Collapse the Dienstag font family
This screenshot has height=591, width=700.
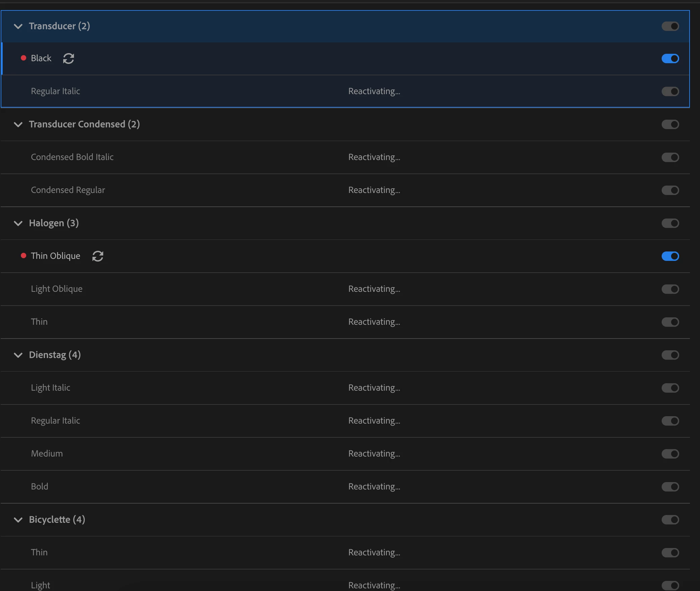point(18,355)
